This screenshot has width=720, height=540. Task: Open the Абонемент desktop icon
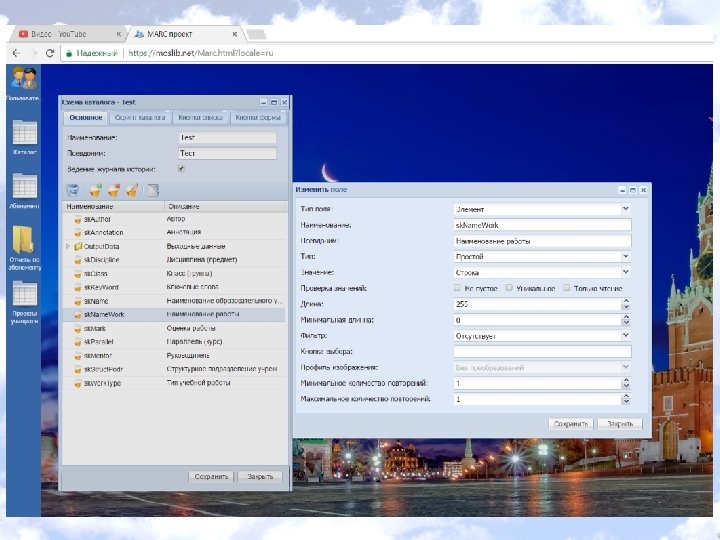pyautogui.click(x=24, y=187)
